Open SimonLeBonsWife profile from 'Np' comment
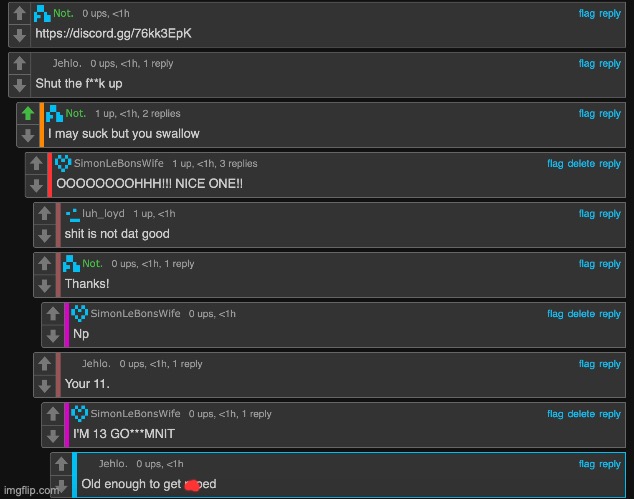Viewport: 634px width, 499px height. [x=135, y=313]
